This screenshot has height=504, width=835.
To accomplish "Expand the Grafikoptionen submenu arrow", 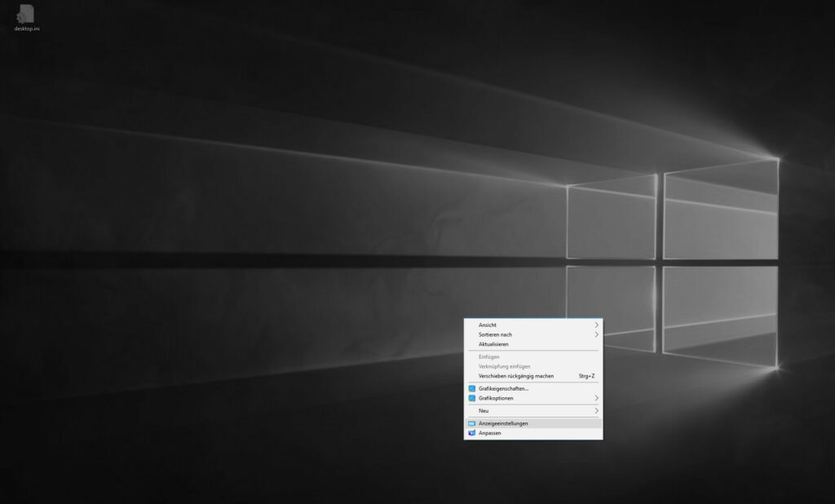I will (596, 398).
